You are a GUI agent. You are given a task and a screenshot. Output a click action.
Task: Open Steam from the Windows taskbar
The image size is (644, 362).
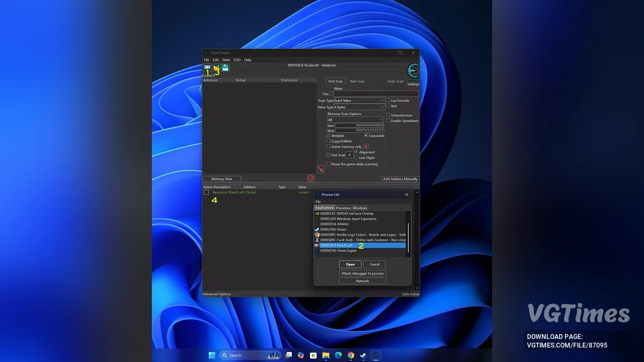pos(363,355)
